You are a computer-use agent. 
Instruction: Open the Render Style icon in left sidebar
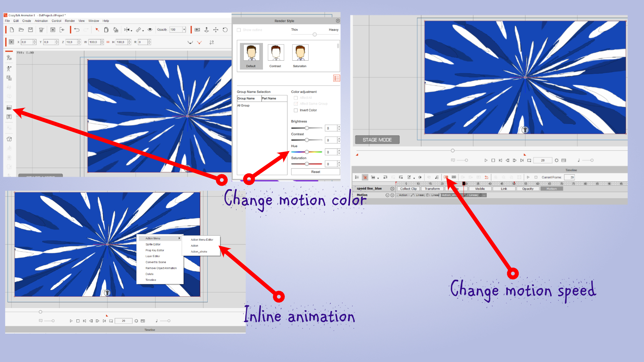pos(9,108)
